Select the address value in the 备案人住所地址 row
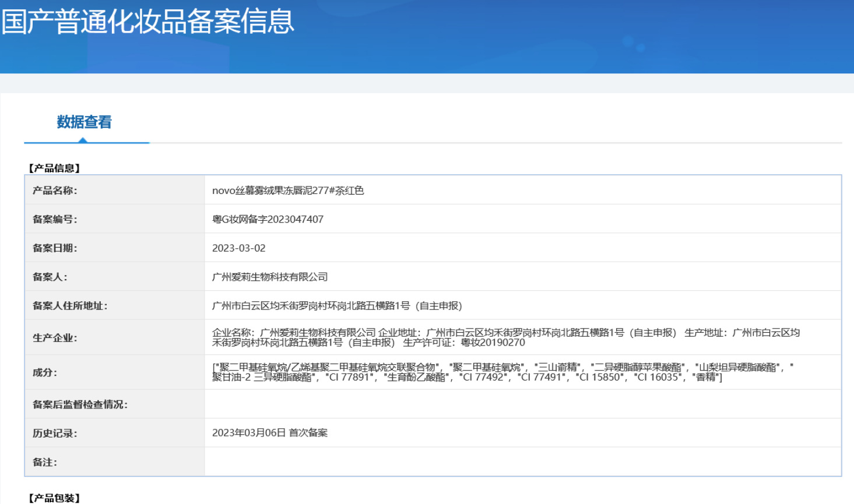 click(337, 306)
